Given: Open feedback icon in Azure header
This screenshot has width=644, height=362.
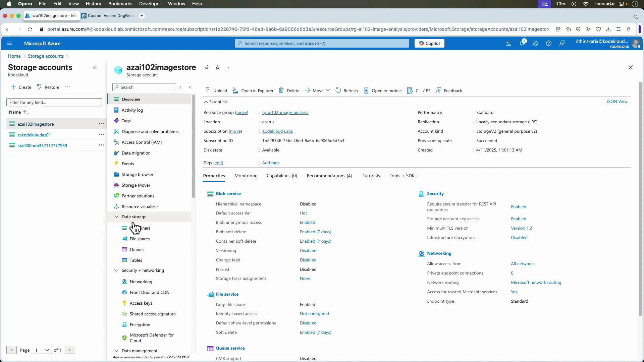Looking at the screenshot, I should click(562, 43).
